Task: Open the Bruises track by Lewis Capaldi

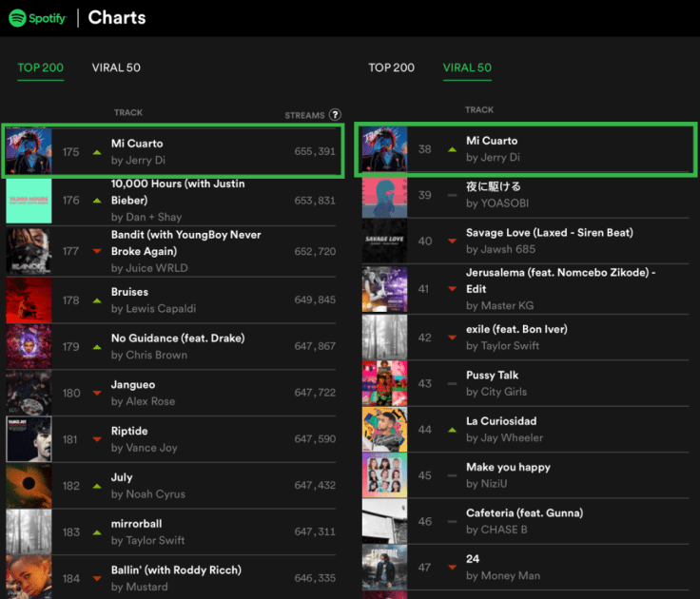Action: click(x=129, y=292)
